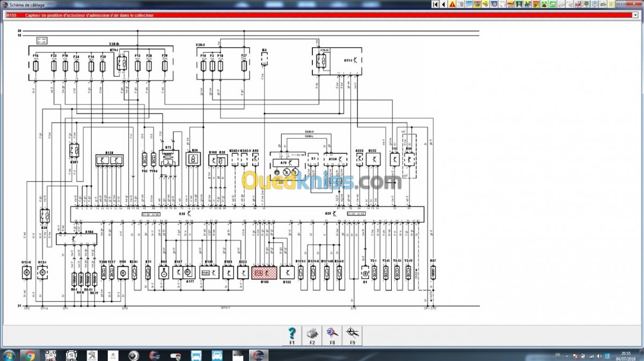Click the F9 tool button
The image size is (644, 361).
pyautogui.click(x=353, y=336)
